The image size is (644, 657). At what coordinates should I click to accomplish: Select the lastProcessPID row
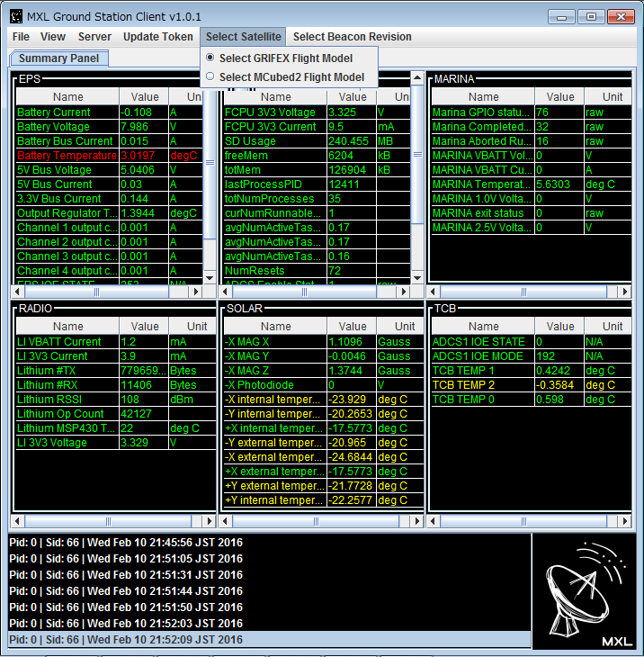(317, 184)
